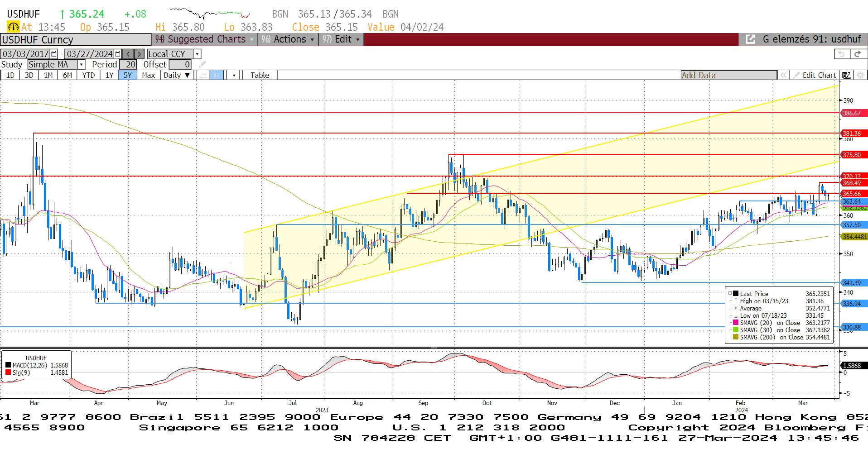Expand the chart type dropdown arrow
Screen dimensions: 868x463
click(x=234, y=75)
